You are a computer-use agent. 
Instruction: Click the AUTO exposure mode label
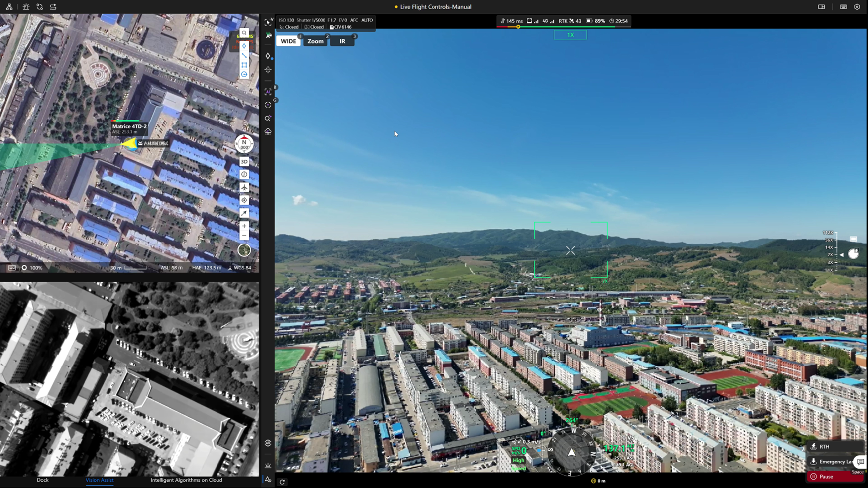[x=367, y=20]
